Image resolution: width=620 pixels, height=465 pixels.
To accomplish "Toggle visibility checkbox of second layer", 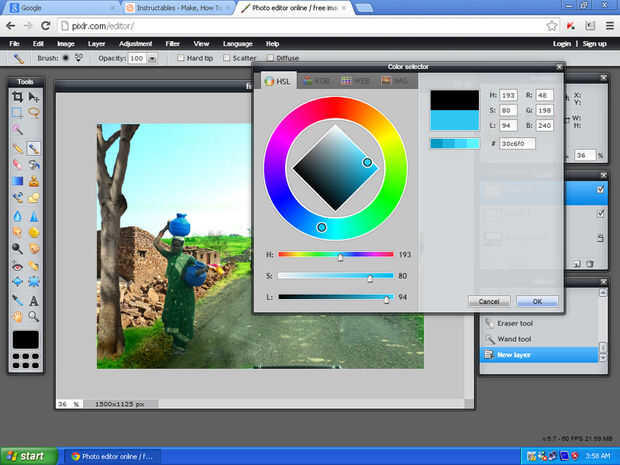I will click(x=600, y=214).
